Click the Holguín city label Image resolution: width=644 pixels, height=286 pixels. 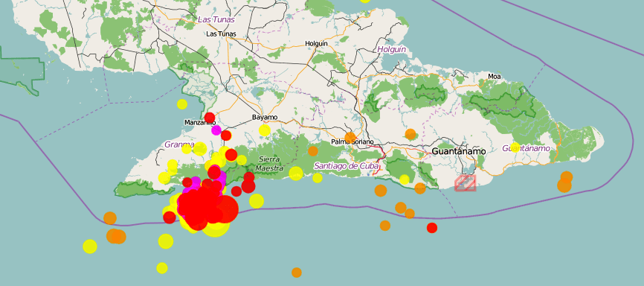(x=316, y=43)
